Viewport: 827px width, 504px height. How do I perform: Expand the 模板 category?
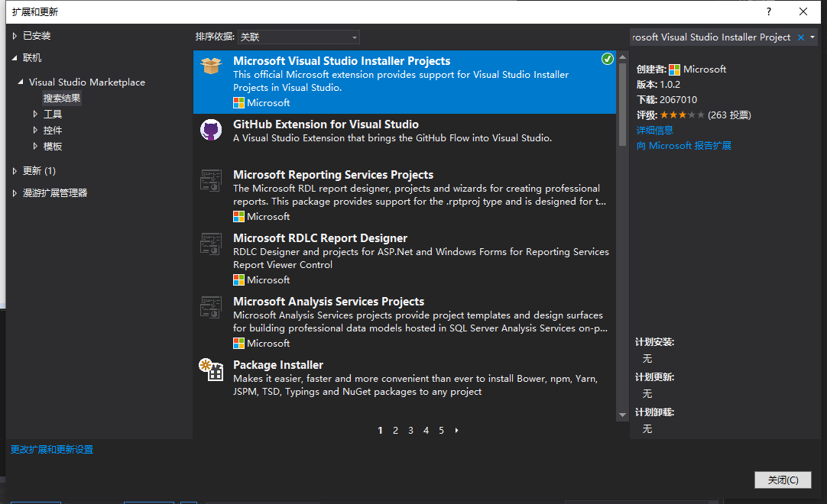coord(35,146)
